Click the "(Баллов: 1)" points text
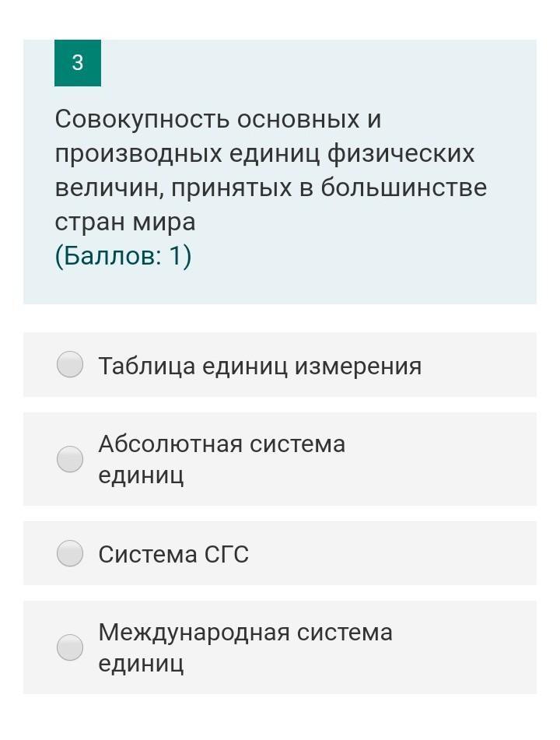Image resolution: width=560 pixels, height=740 pixels. pos(123,256)
